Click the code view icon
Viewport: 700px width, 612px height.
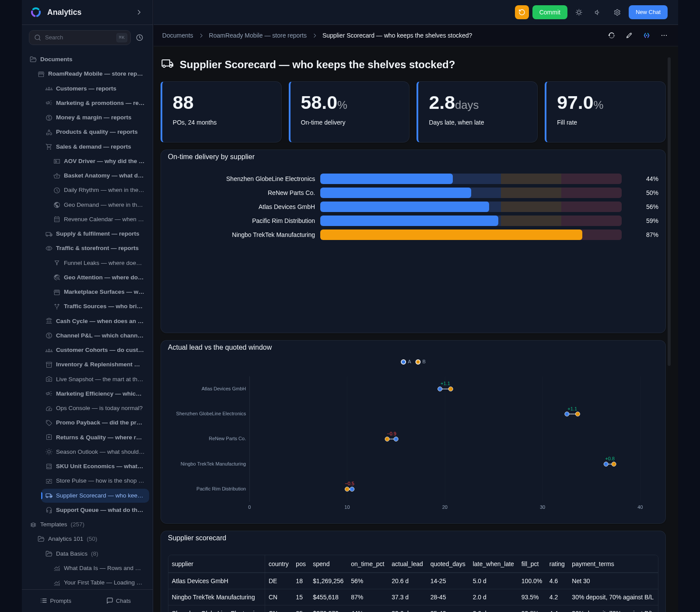point(647,35)
